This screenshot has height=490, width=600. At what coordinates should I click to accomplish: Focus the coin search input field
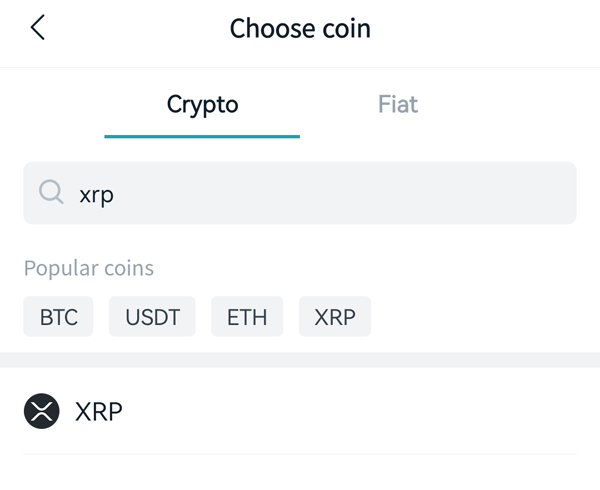(x=300, y=193)
